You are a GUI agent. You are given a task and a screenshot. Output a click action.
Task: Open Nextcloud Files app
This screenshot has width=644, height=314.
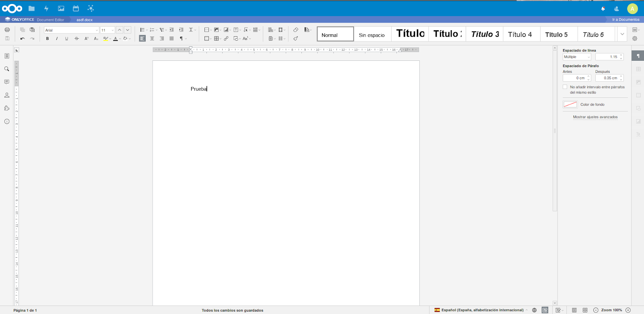click(31, 8)
